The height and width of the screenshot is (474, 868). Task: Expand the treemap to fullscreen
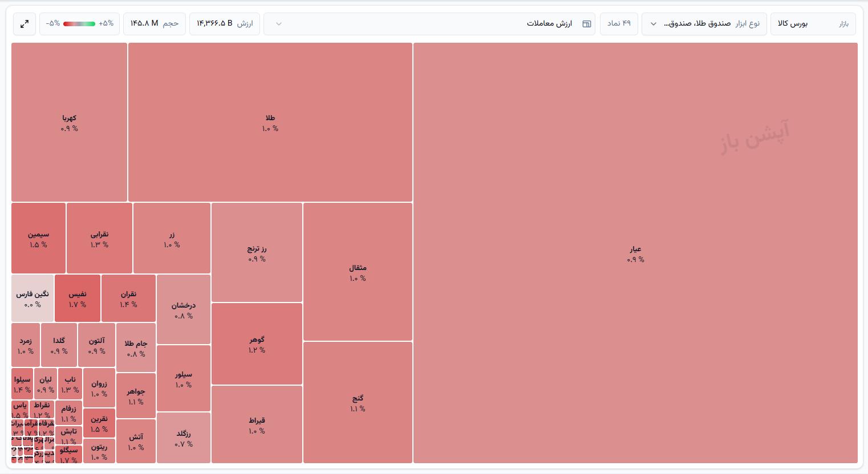coord(25,24)
